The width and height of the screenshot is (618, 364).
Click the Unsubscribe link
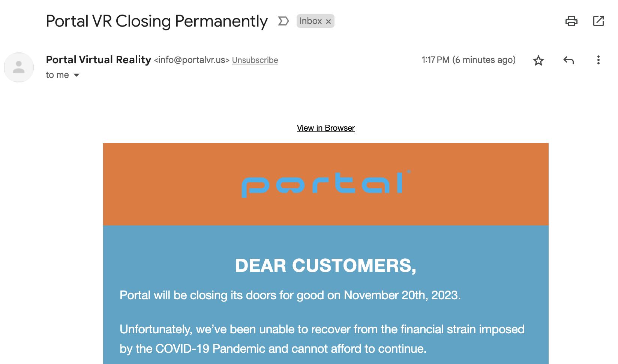pos(255,60)
